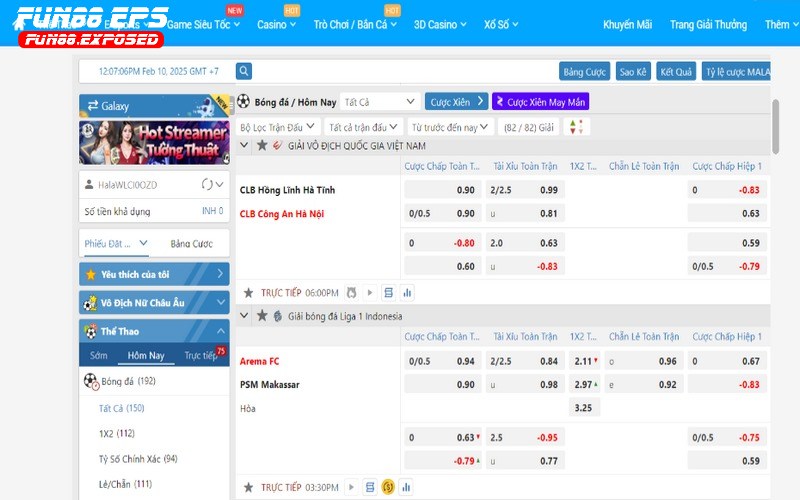Click the Vô Địch Nữ Châu Âu trophy icon

pyautogui.click(x=90, y=303)
